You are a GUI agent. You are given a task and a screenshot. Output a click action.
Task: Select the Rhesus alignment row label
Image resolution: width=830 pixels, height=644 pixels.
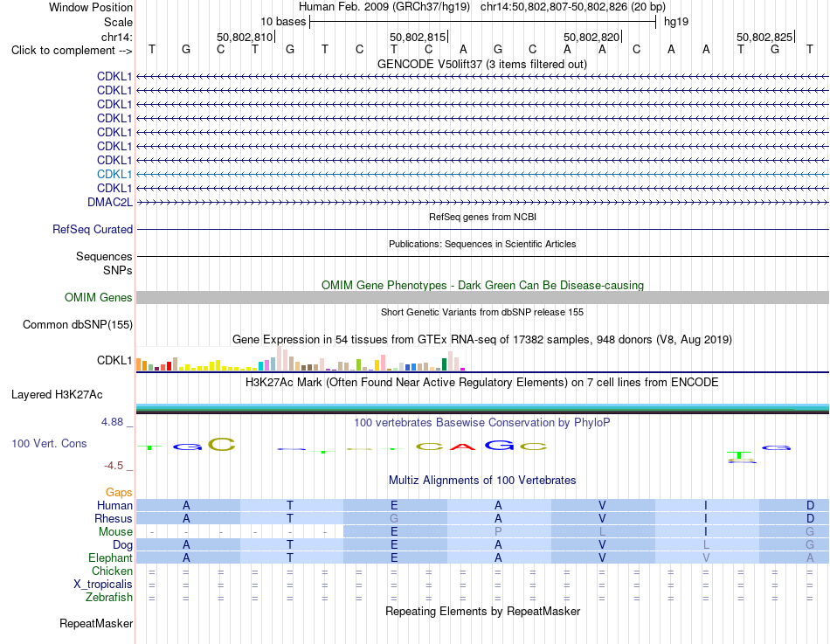pyautogui.click(x=114, y=519)
